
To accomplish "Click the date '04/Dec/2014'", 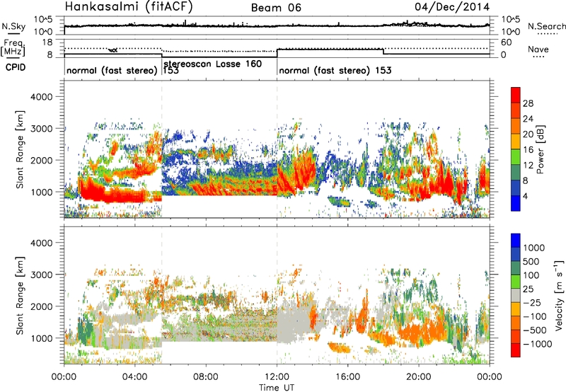I will coord(452,7).
